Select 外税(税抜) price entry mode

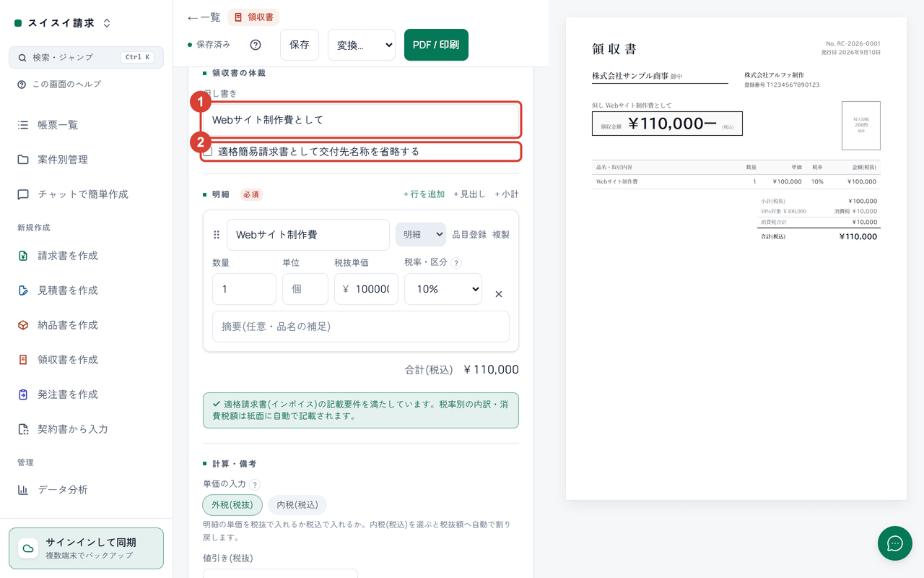(x=232, y=505)
